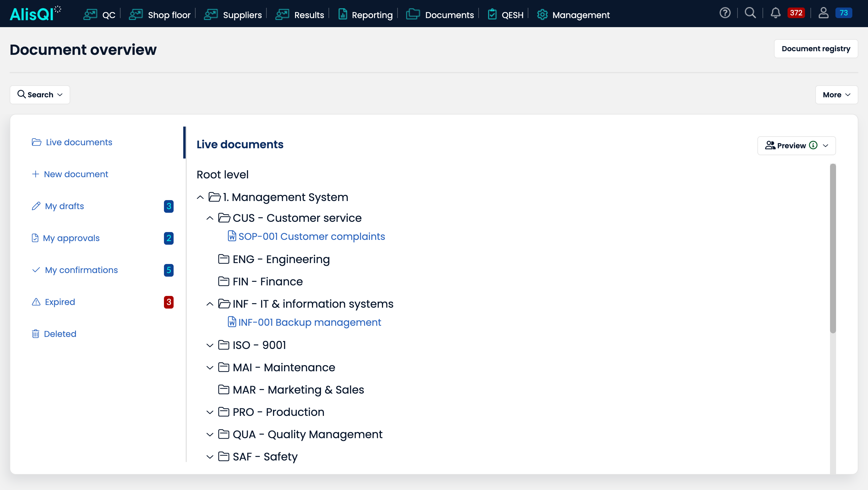Click the document tree vertical scrollbar

[833, 249]
